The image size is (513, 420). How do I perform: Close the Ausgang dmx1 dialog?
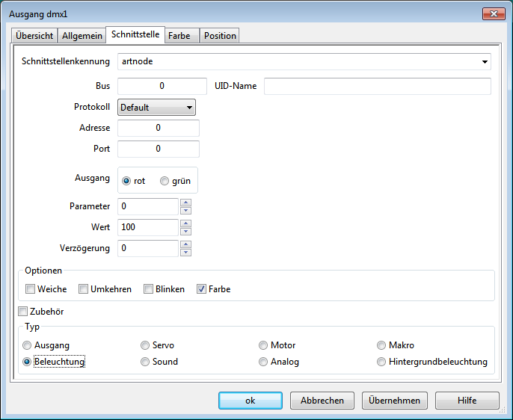[493, 13]
